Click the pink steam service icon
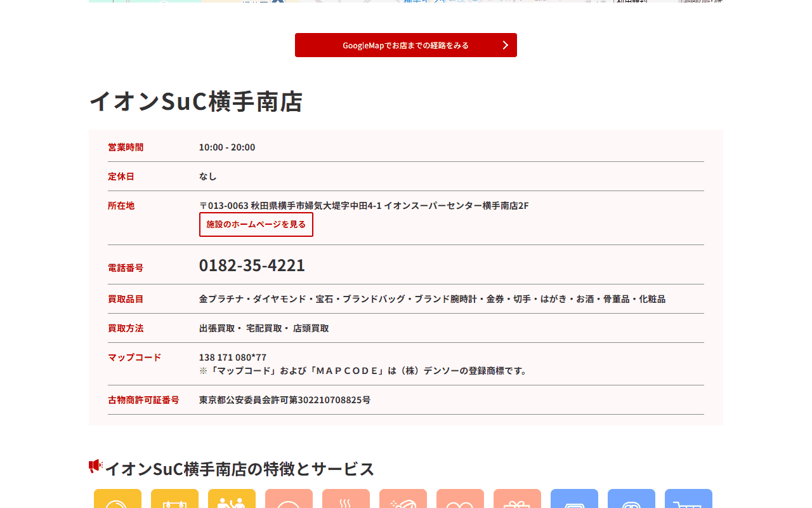The height and width of the screenshot is (508, 812). point(346,498)
